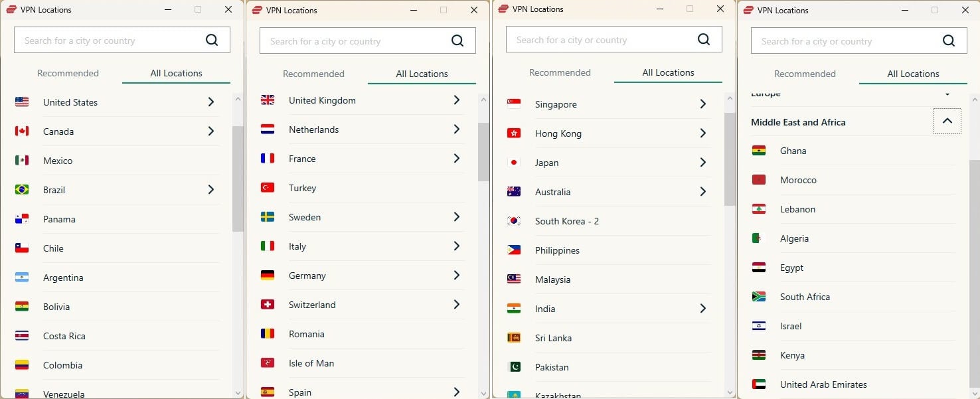This screenshot has width=980, height=399.
Task: Expand the Australia server list
Action: pos(702,192)
